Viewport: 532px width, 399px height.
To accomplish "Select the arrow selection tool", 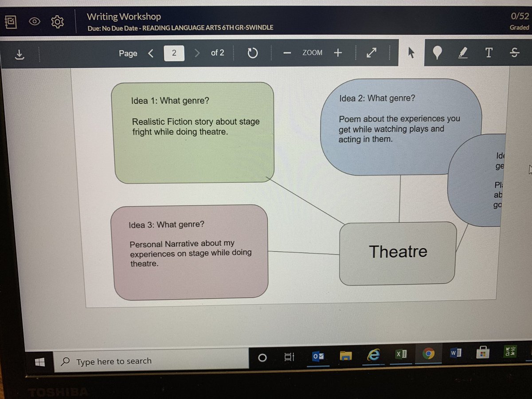I will (x=411, y=53).
